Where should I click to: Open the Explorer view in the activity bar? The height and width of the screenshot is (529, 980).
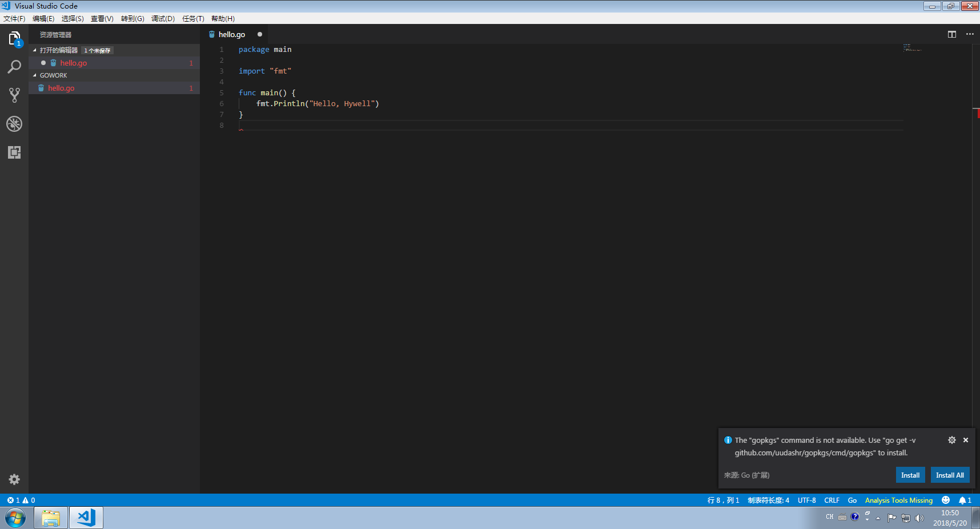14,38
